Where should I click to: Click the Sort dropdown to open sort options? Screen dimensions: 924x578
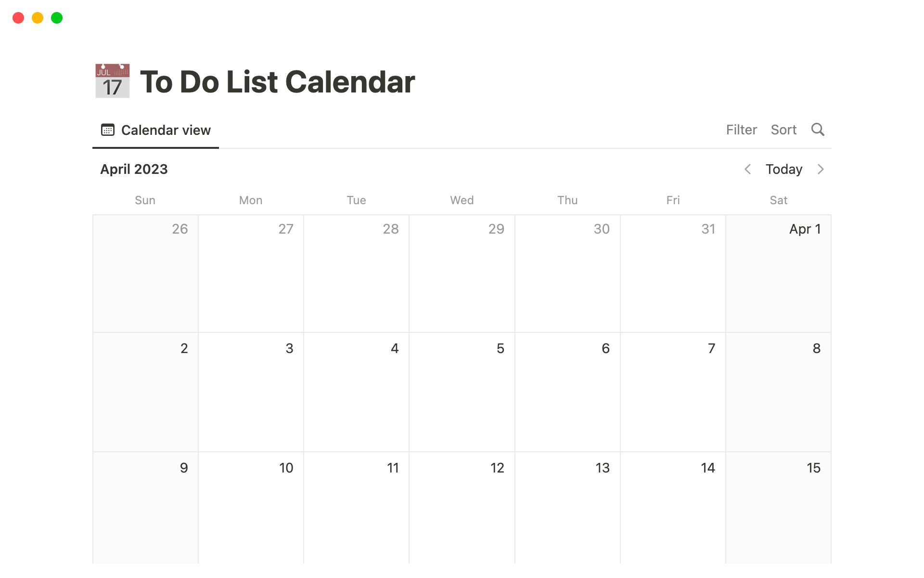(783, 130)
